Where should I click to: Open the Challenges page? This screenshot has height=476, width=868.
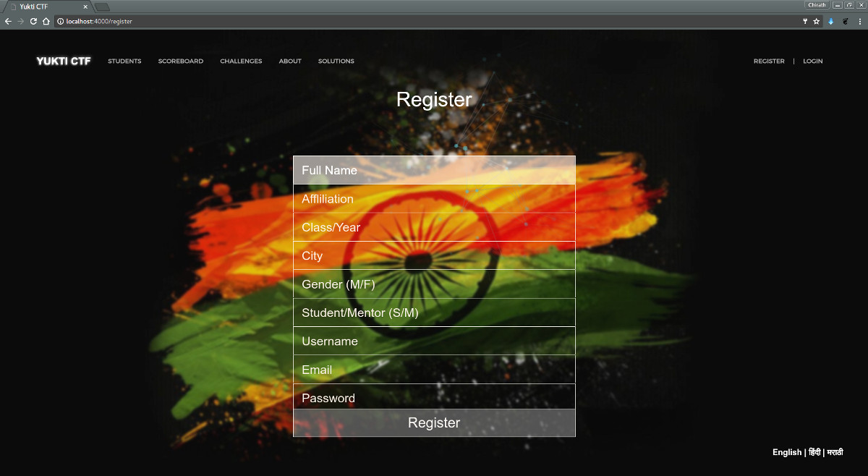click(x=241, y=61)
